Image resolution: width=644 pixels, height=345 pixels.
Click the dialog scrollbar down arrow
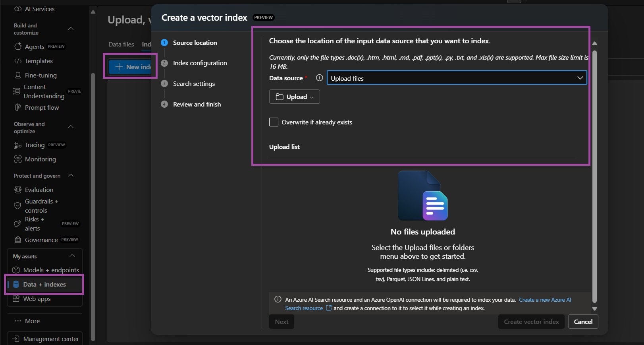[x=594, y=308]
